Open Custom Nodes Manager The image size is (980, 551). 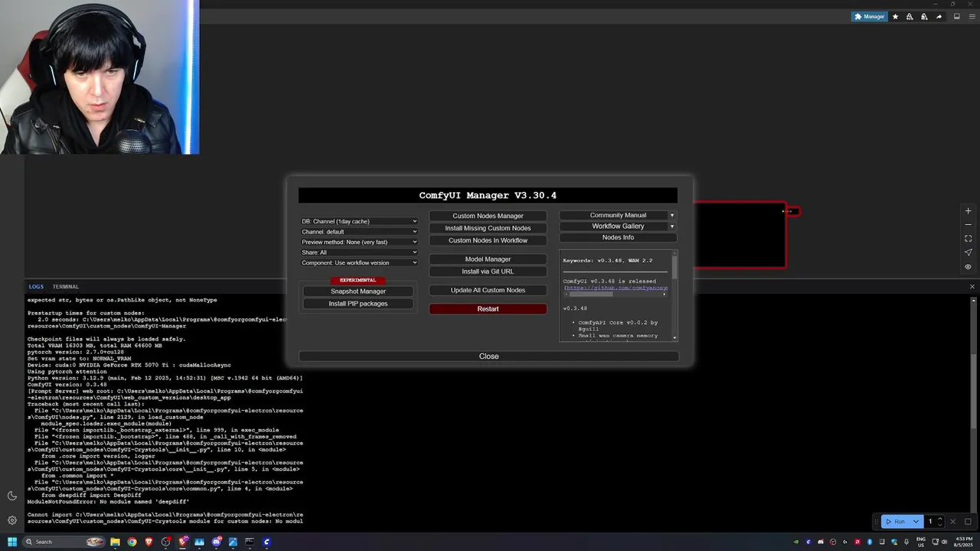coord(488,216)
